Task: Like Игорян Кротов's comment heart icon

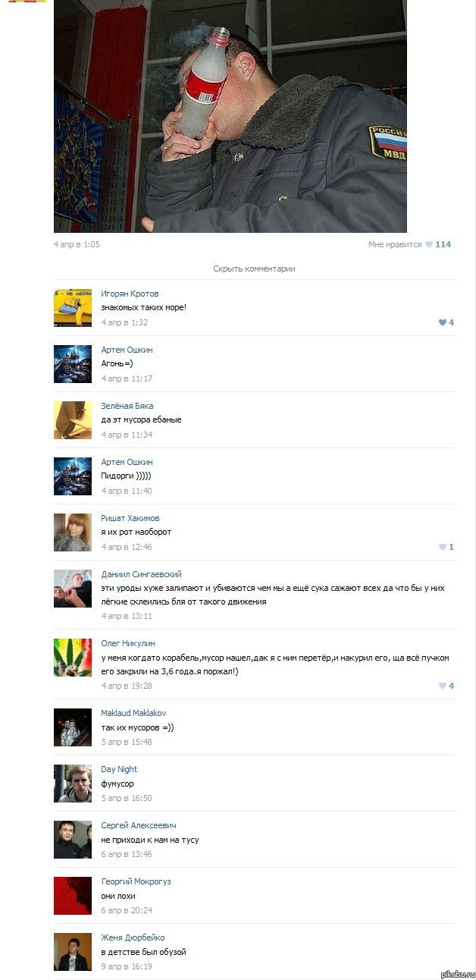Action: point(443,322)
